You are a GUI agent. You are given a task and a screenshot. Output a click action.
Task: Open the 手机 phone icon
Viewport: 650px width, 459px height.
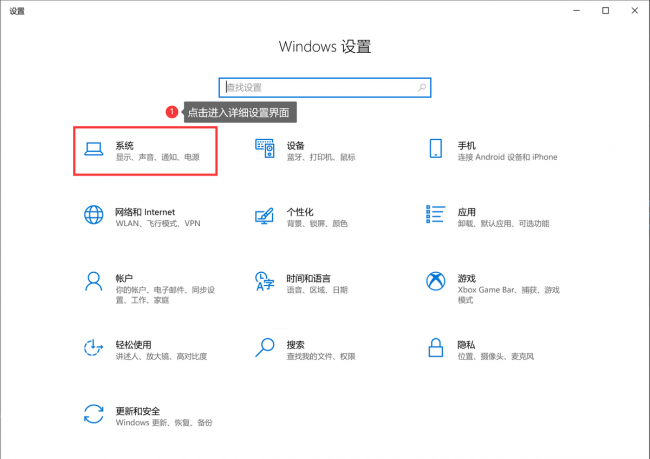click(x=436, y=148)
